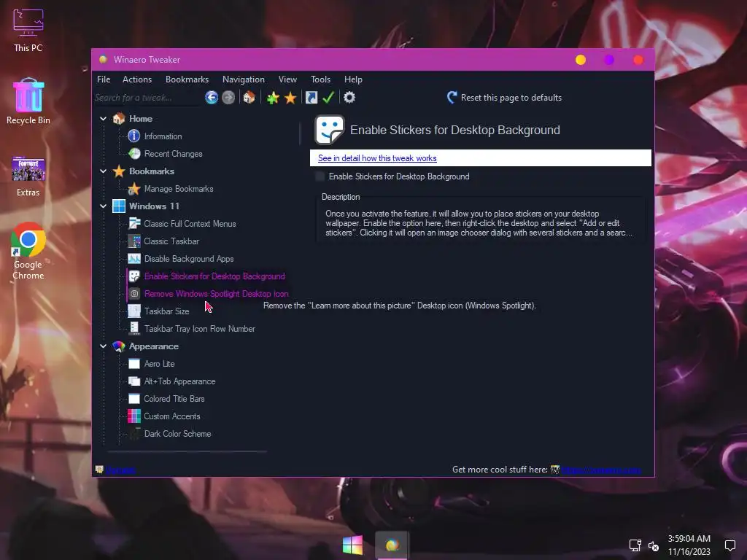Screen dimensions: 747x560
Task: Click the Manage Bookmarks star icon
Action: (x=134, y=189)
